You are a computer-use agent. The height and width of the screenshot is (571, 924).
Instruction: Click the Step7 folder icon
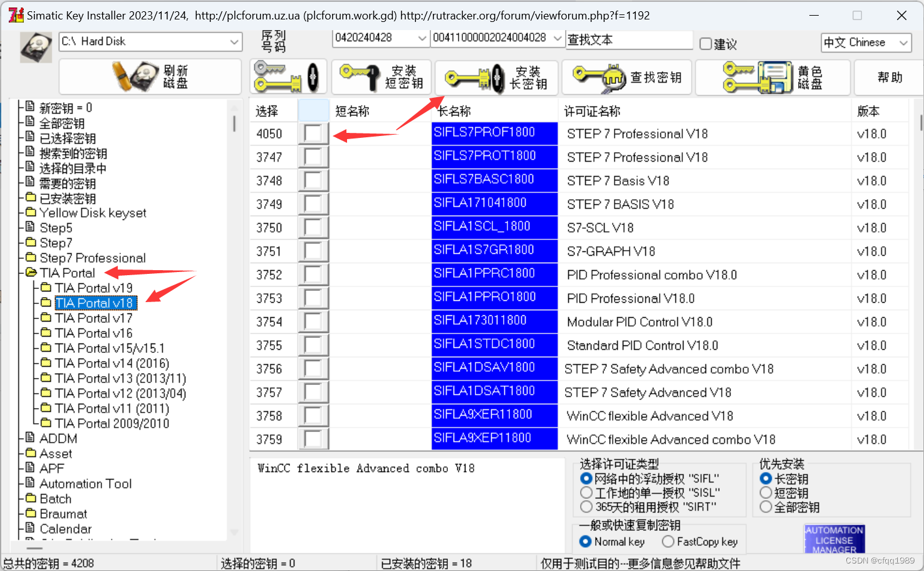coord(31,243)
